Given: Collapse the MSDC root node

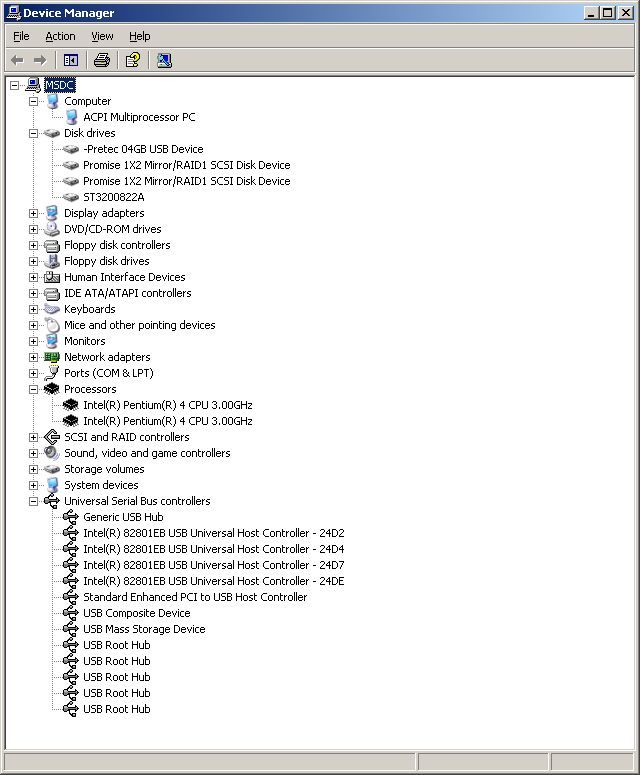Looking at the screenshot, I should click(x=14, y=86).
